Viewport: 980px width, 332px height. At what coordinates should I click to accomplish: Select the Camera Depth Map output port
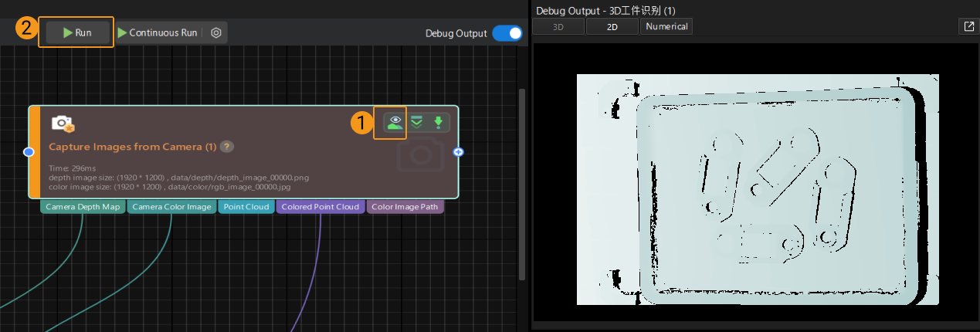82,207
